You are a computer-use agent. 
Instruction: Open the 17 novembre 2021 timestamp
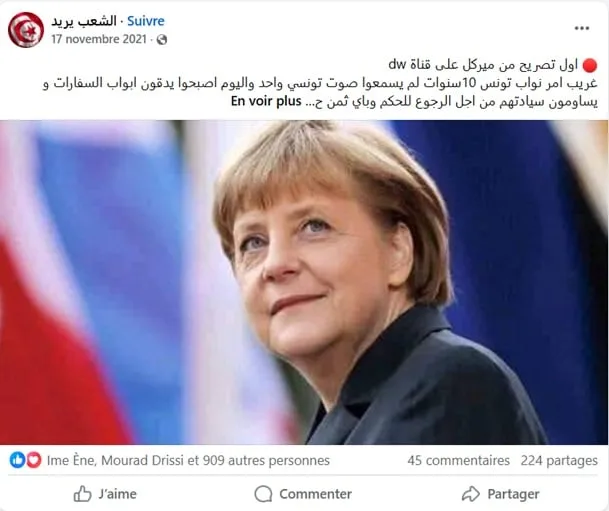coord(99,39)
